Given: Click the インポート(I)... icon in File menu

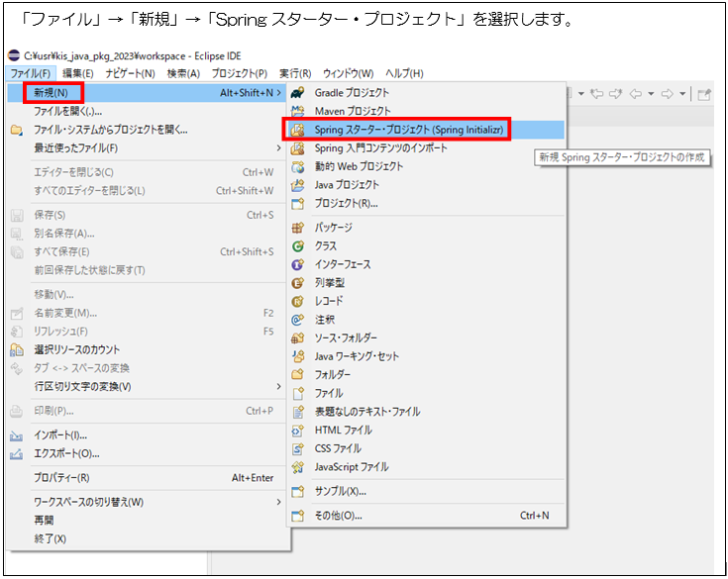Looking at the screenshot, I should click(16, 435).
